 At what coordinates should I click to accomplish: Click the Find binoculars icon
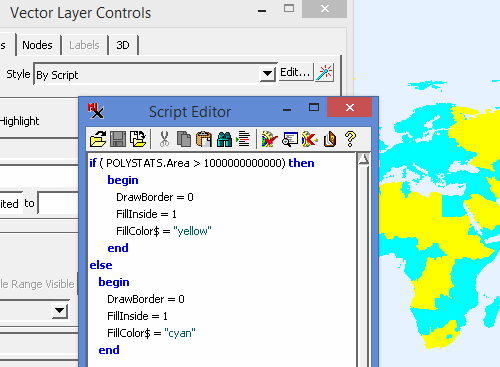click(x=224, y=139)
